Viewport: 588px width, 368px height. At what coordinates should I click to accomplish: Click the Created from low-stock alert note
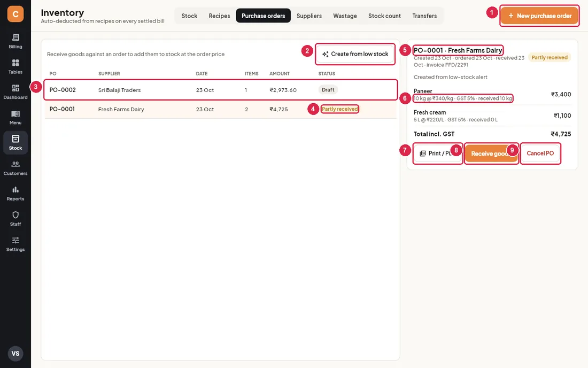click(x=451, y=77)
